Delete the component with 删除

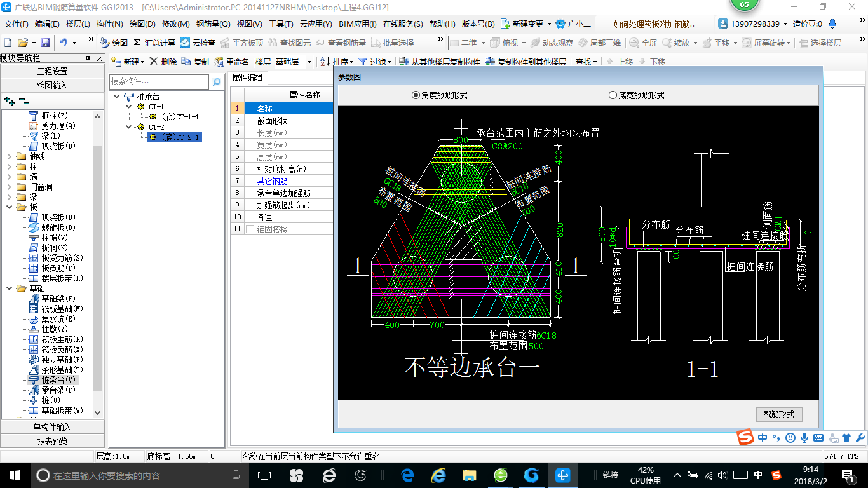point(163,62)
